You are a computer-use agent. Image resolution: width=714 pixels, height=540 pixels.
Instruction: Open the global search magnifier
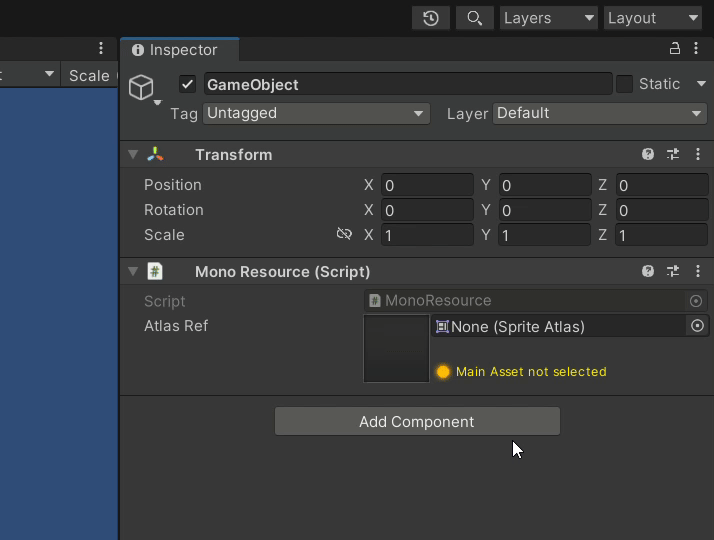click(474, 18)
